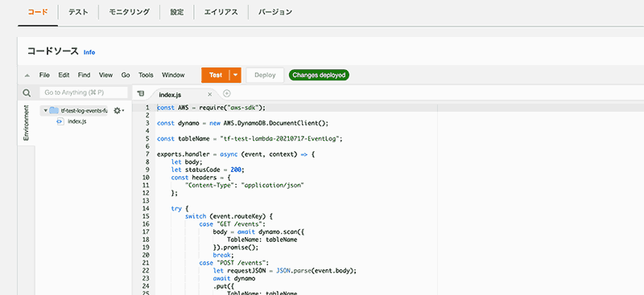The height and width of the screenshot is (295, 644).
Task: Open the Tools menu
Action: pyautogui.click(x=146, y=75)
